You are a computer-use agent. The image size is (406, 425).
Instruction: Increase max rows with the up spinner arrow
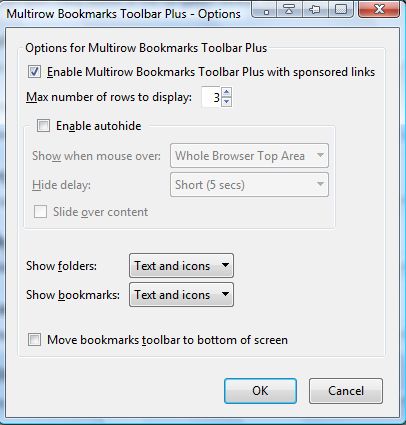tap(227, 92)
